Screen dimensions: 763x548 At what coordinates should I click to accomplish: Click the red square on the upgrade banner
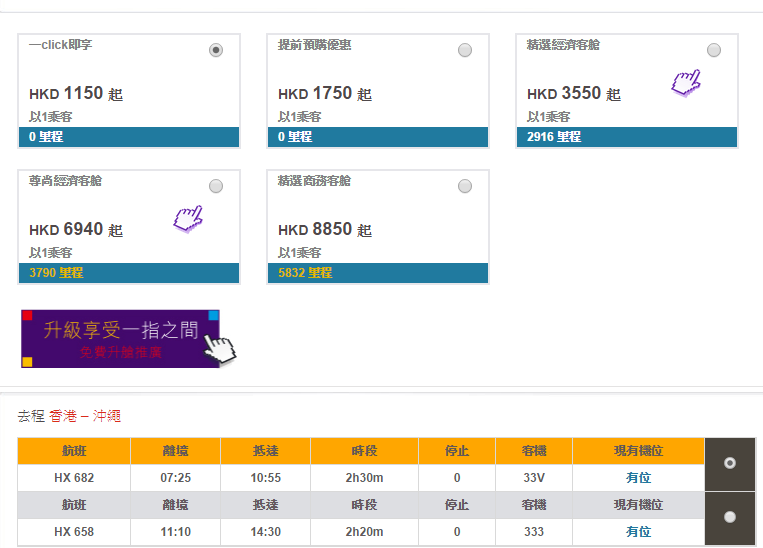point(27,316)
